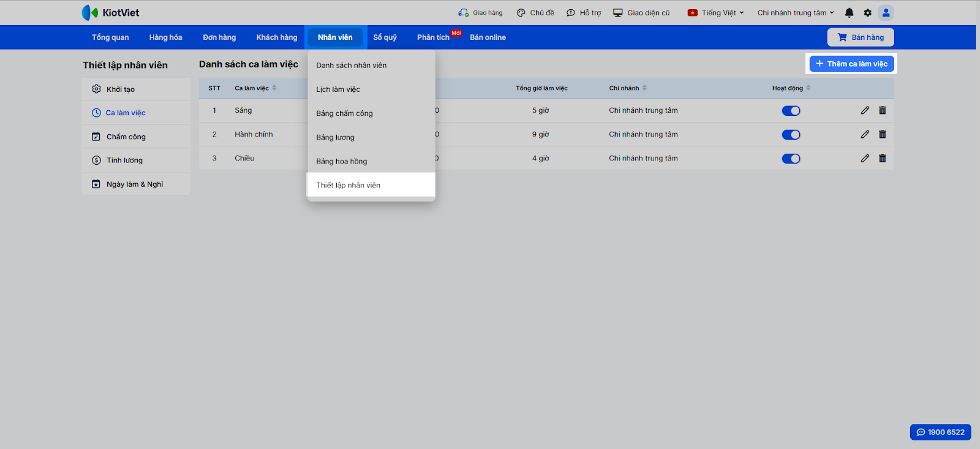This screenshot has height=449, width=980.
Task: Sort by Ca làm việc column arrows
Action: point(274,88)
